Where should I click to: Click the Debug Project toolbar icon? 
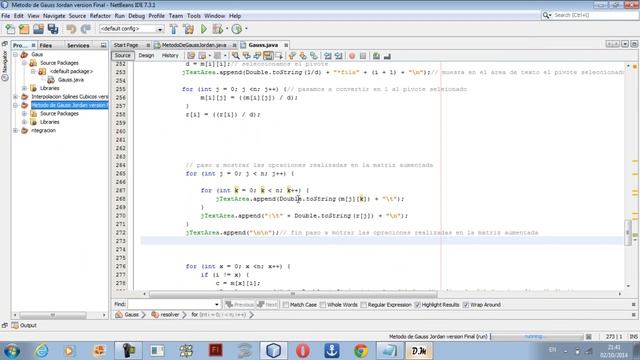tap(217, 29)
